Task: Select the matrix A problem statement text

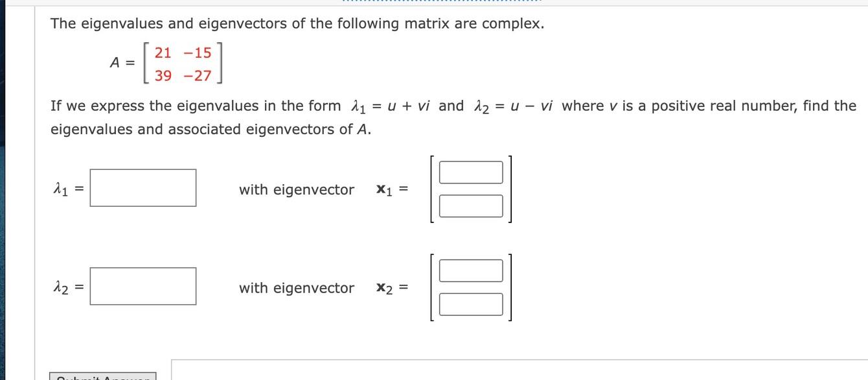Action: [x=297, y=23]
